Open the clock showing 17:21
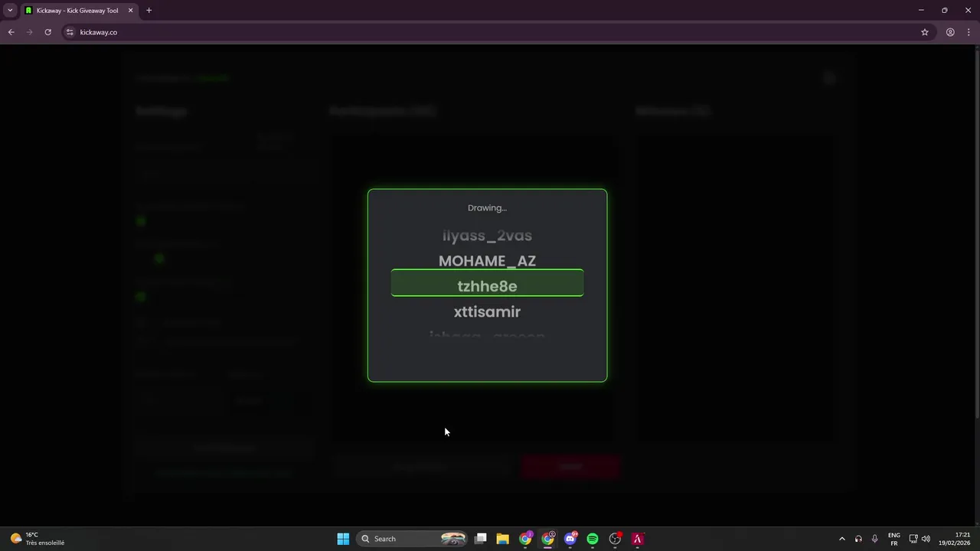This screenshot has height=551, width=980. 954,539
